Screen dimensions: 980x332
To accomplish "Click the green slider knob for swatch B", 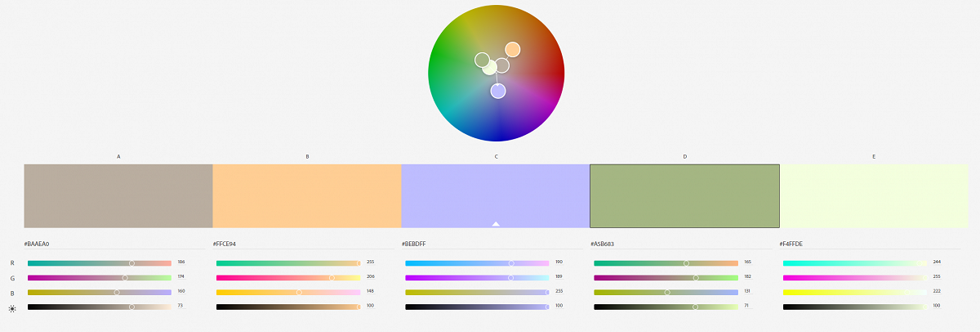I will [x=332, y=278].
